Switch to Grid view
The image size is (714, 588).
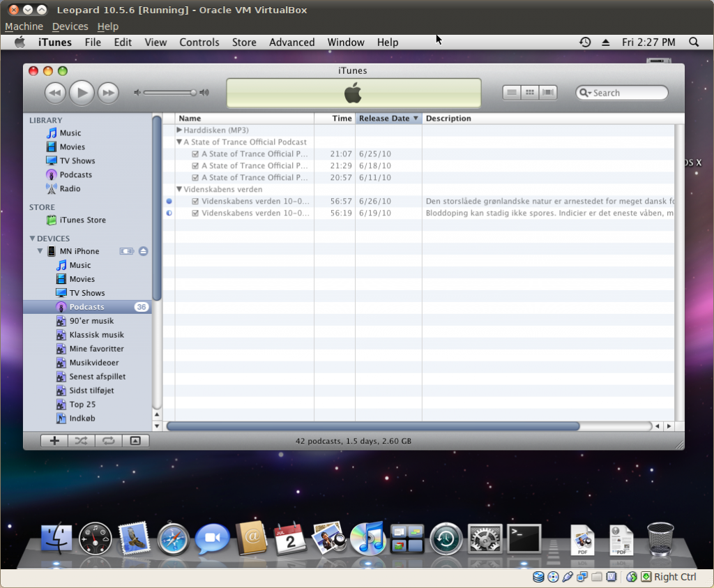coord(530,93)
